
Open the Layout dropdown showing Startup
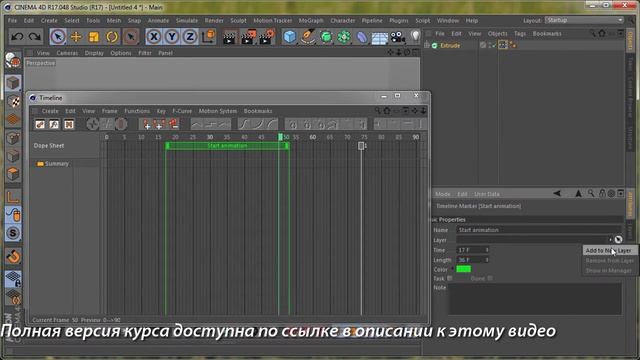[x=584, y=20]
